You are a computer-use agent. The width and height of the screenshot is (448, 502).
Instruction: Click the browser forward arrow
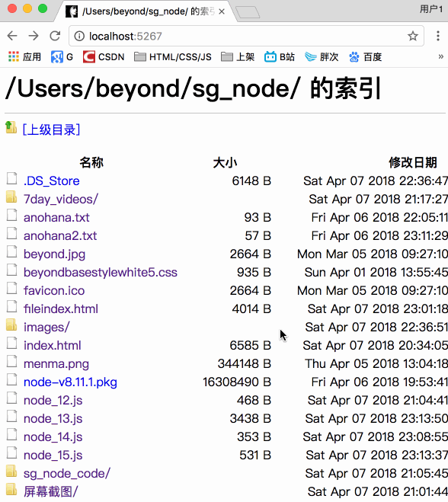coord(34,36)
